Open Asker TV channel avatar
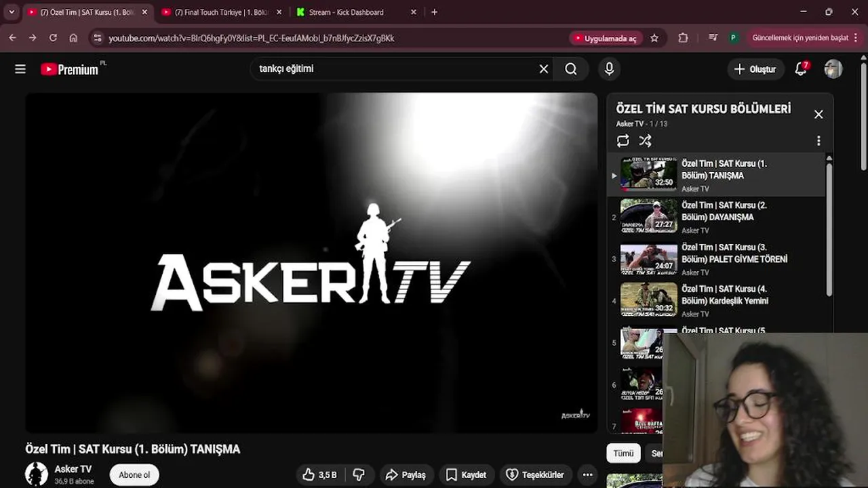 (37, 474)
